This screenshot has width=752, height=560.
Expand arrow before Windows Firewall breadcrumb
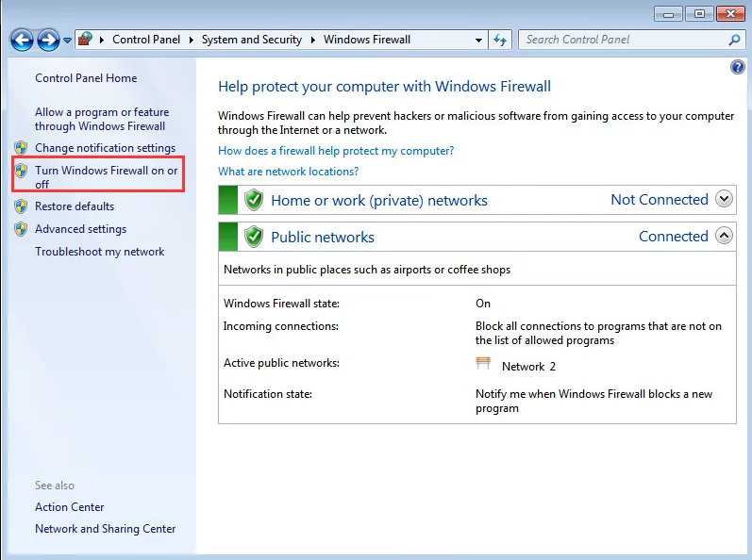point(313,40)
